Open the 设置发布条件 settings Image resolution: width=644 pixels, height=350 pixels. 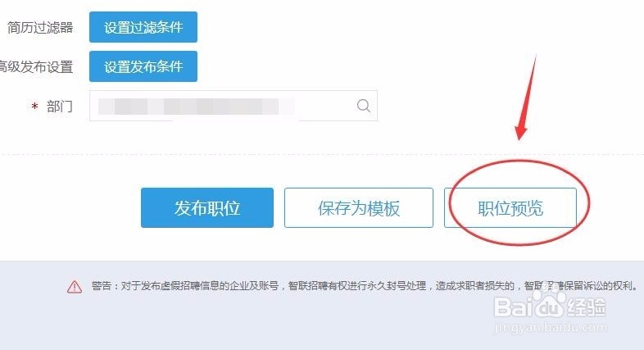[143, 66]
